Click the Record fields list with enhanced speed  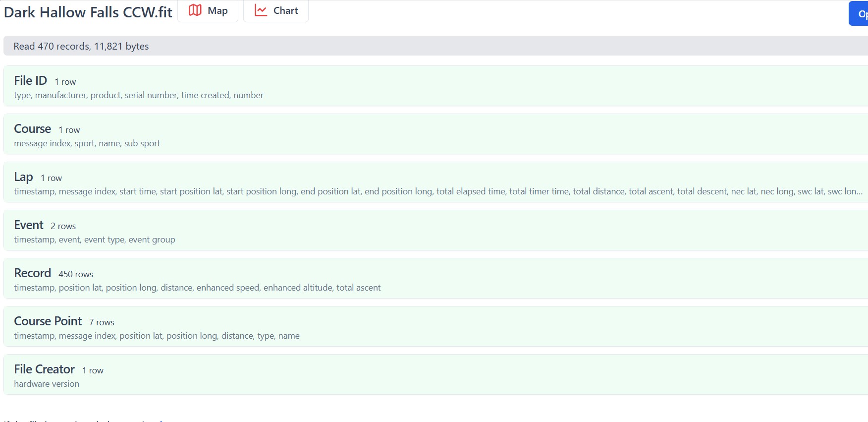(197, 288)
